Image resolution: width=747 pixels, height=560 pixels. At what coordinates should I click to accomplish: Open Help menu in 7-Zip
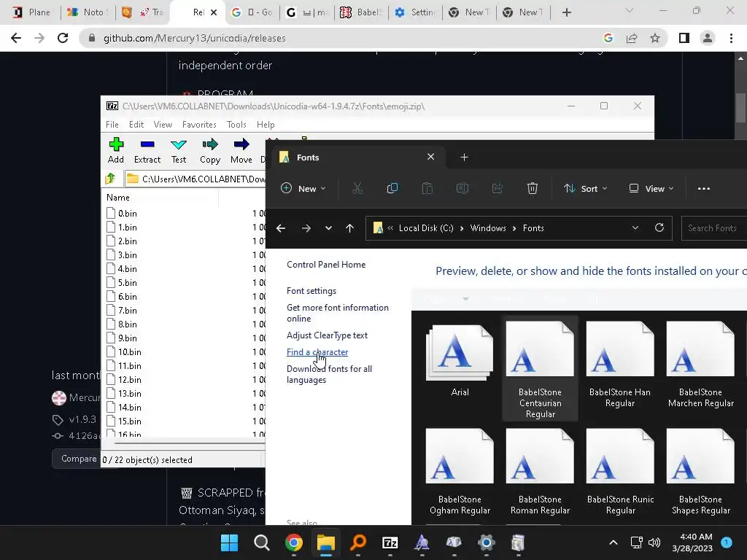point(266,124)
